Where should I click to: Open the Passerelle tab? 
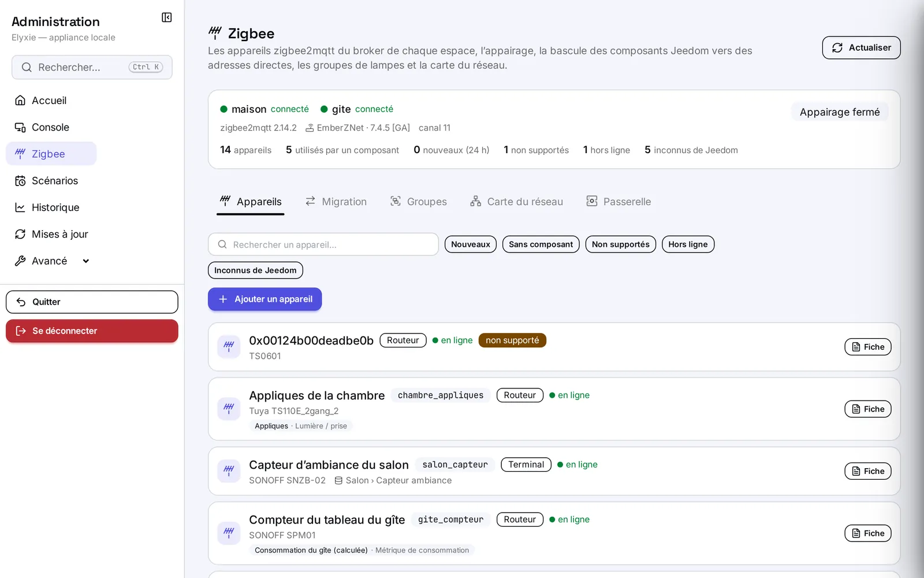pos(619,202)
